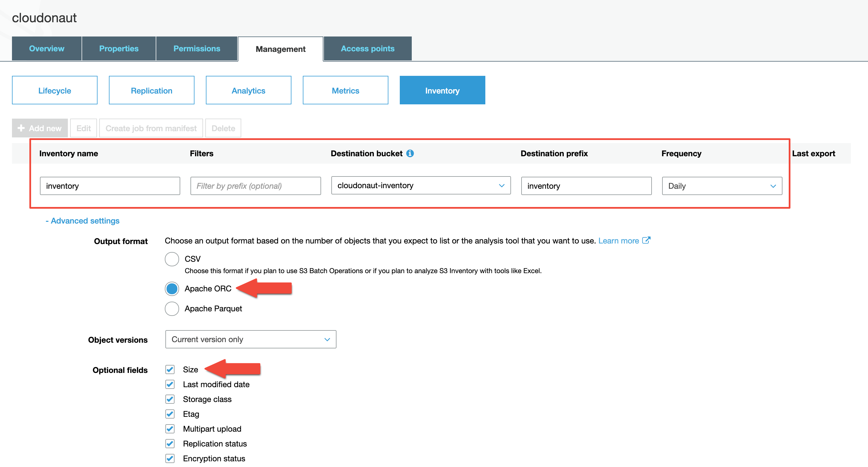Uncheck the Replication status field
This screenshot has width=868, height=467.
[x=170, y=444]
